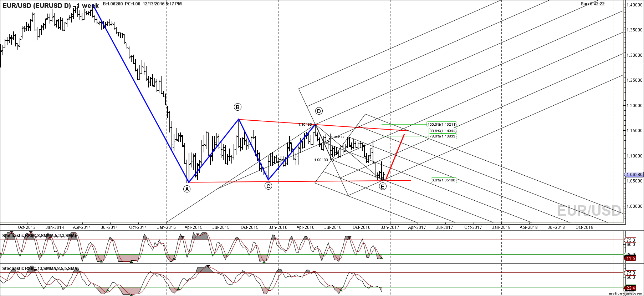Viewport: 644px width, 296px height.
Task: Select the circled B wave label
Action: (237, 107)
